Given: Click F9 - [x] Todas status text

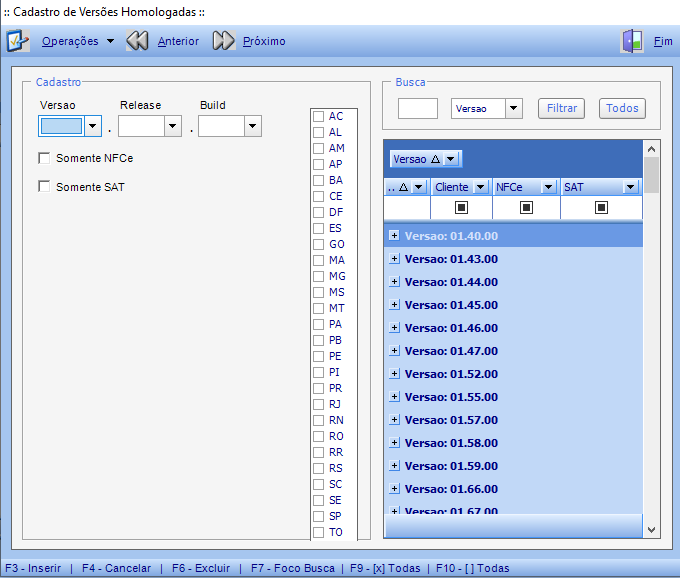Looking at the screenshot, I should 385,568.
